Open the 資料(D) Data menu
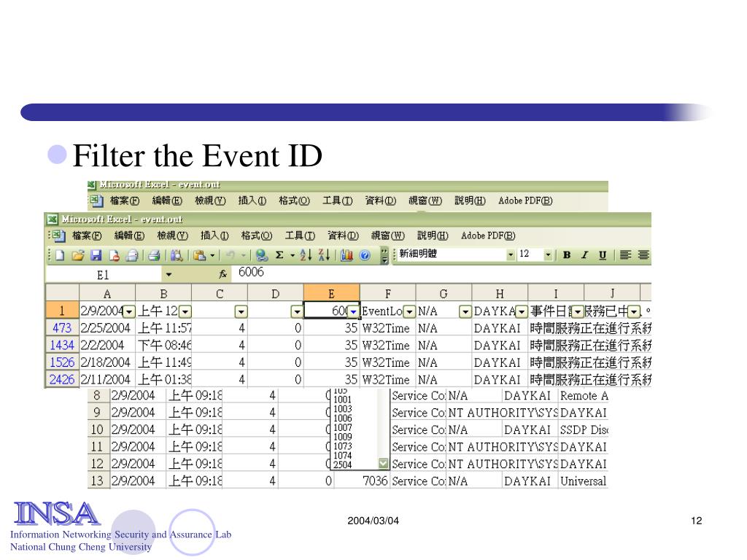The width and height of the screenshot is (747, 560). click(342, 236)
